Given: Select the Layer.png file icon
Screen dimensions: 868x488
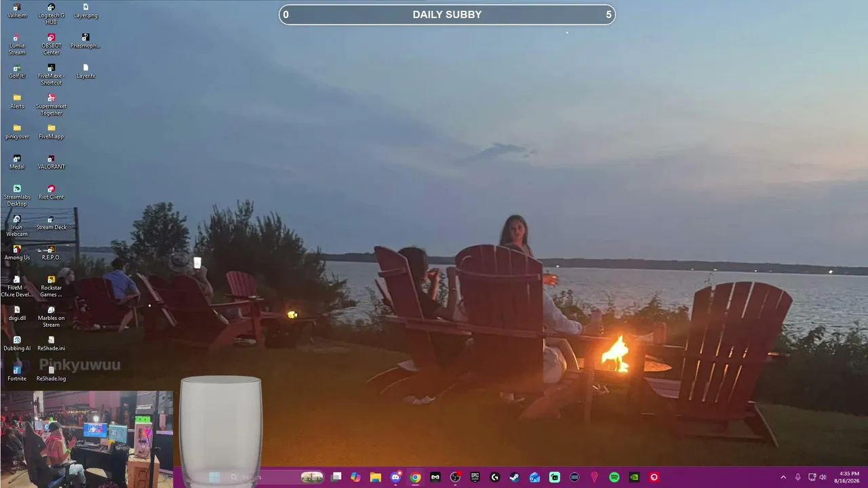Looking at the screenshot, I should click(85, 11).
